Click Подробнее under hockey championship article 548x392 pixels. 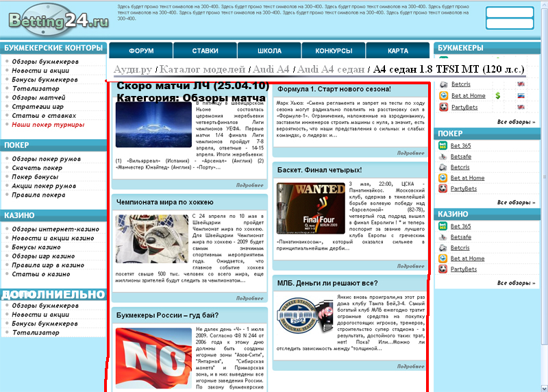pos(249,298)
